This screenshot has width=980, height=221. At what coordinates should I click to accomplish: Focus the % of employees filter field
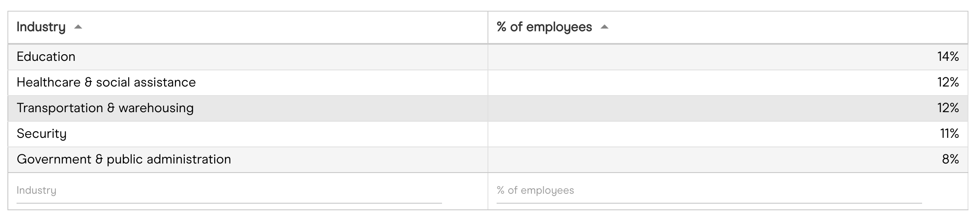[709, 190]
